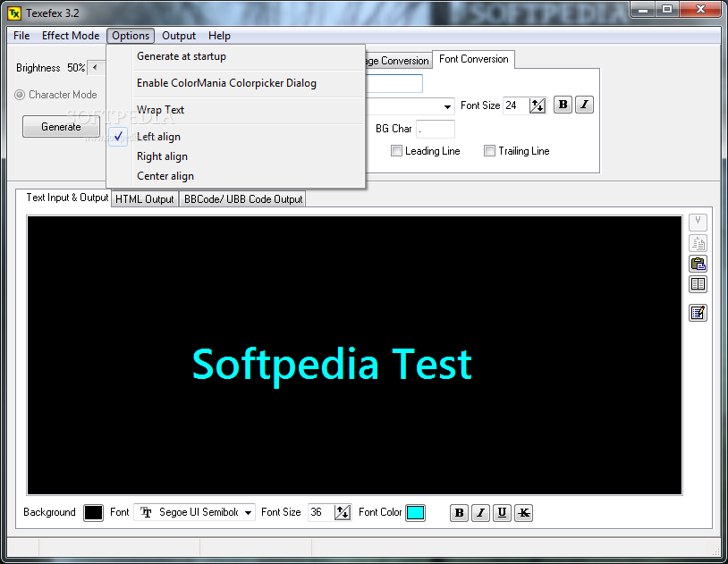Viewport: 728px width, 564px height.
Task: Click the black text area with Softpedia Test
Action: click(354, 355)
